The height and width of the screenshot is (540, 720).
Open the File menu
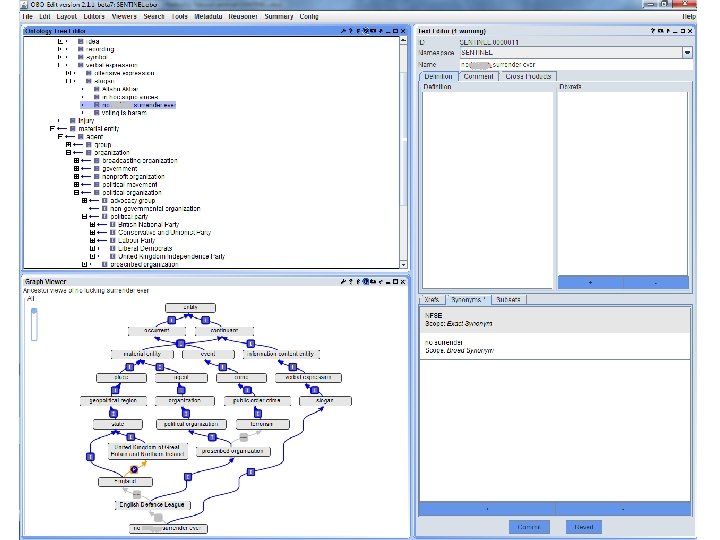pos(28,17)
